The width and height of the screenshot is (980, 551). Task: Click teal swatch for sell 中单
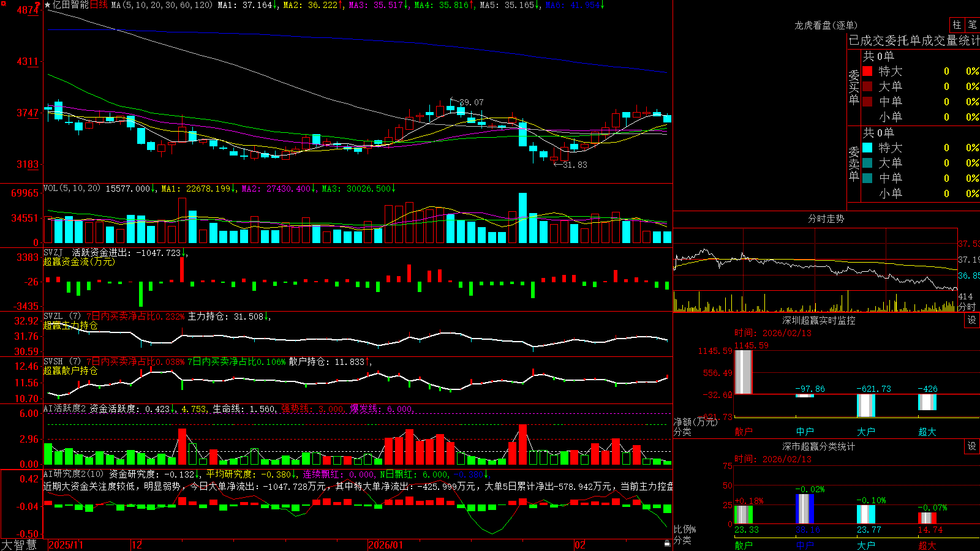[x=867, y=178]
